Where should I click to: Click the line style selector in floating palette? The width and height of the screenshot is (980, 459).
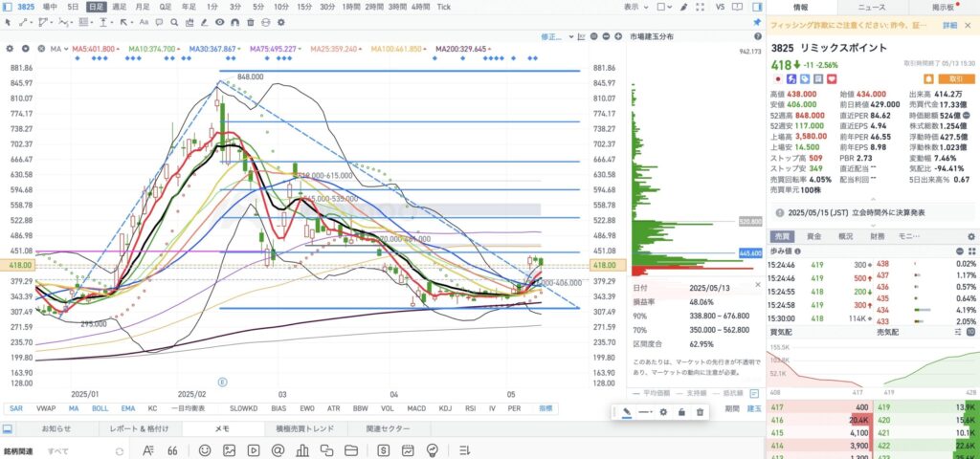(645, 412)
